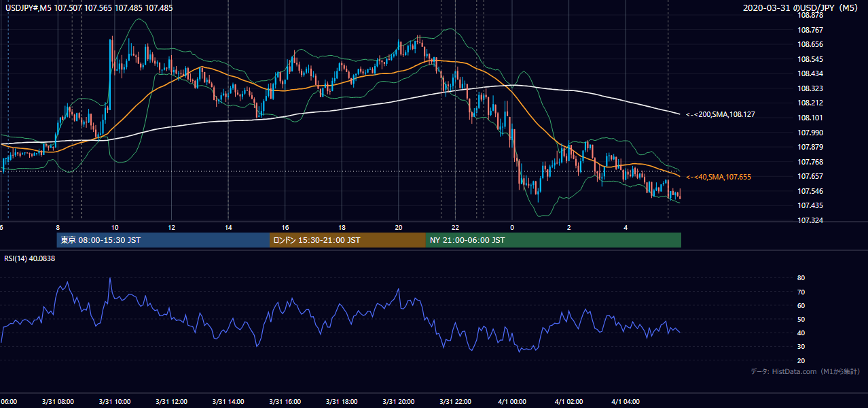This screenshot has width=868, height=408.
Task: Click the date label 3/31 22:00
Action: click(x=455, y=402)
